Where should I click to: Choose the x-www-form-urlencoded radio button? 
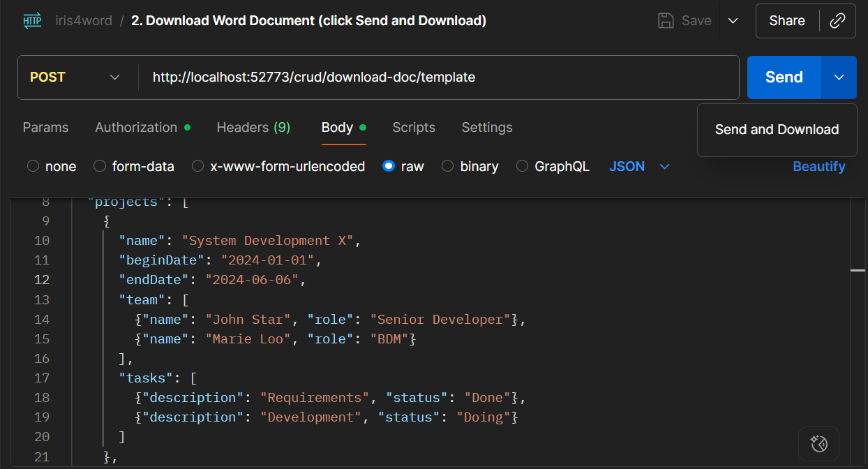point(198,166)
